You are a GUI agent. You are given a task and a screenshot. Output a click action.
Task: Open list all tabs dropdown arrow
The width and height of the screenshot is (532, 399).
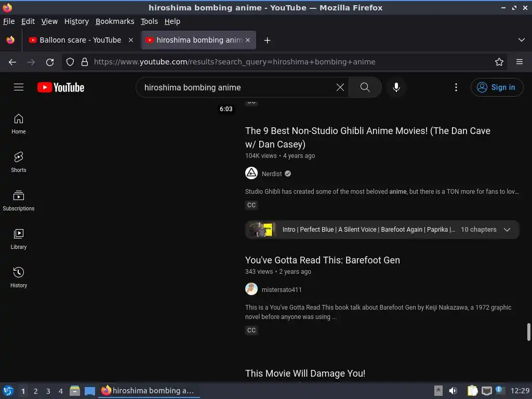(522, 40)
